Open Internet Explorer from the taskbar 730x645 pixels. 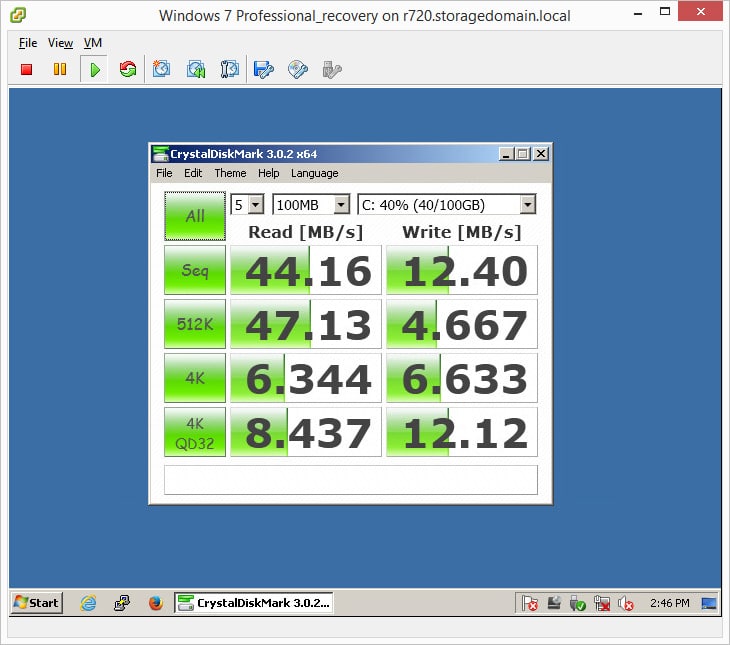tap(88, 603)
